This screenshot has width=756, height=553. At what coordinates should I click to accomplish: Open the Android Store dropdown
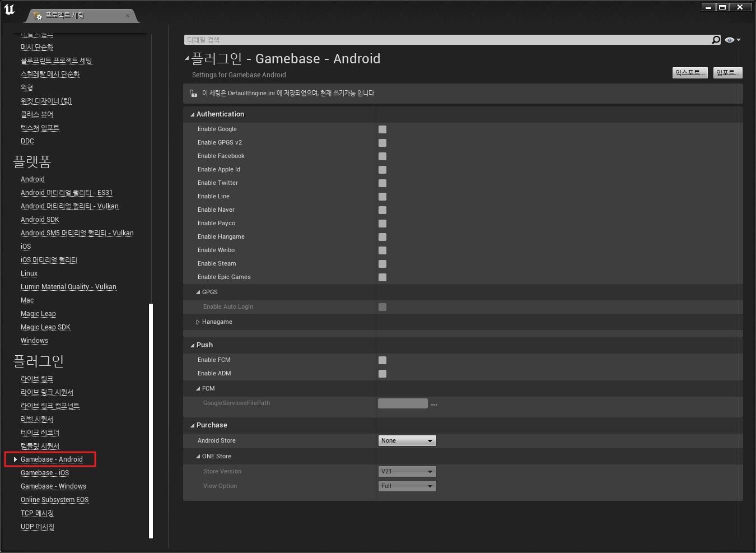point(407,441)
